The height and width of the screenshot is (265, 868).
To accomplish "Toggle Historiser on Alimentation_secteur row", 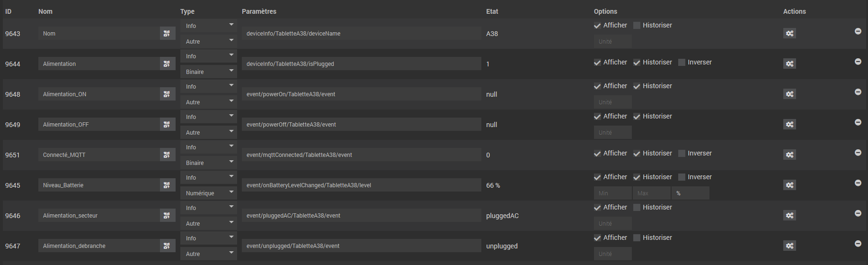I will pyautogui.click(x=637, y=208).
